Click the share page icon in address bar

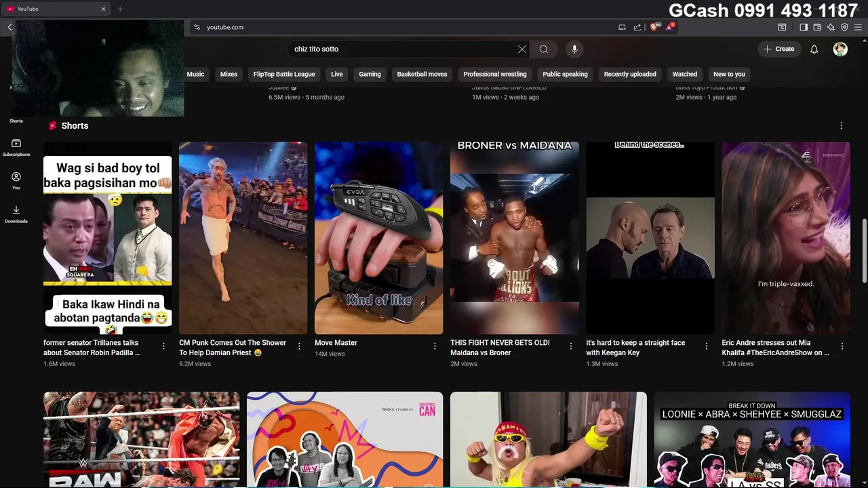637,27
